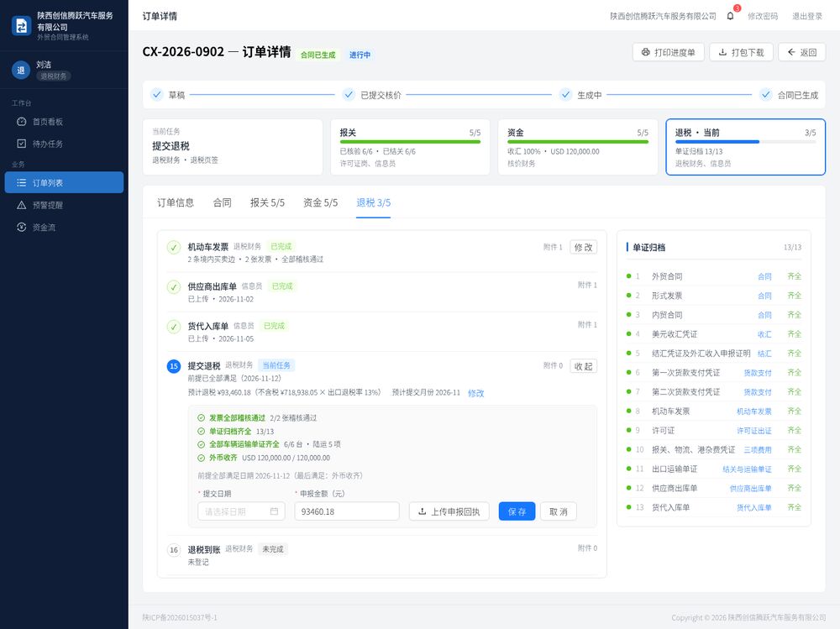Click the 申报金额 input field

[347, 511]
